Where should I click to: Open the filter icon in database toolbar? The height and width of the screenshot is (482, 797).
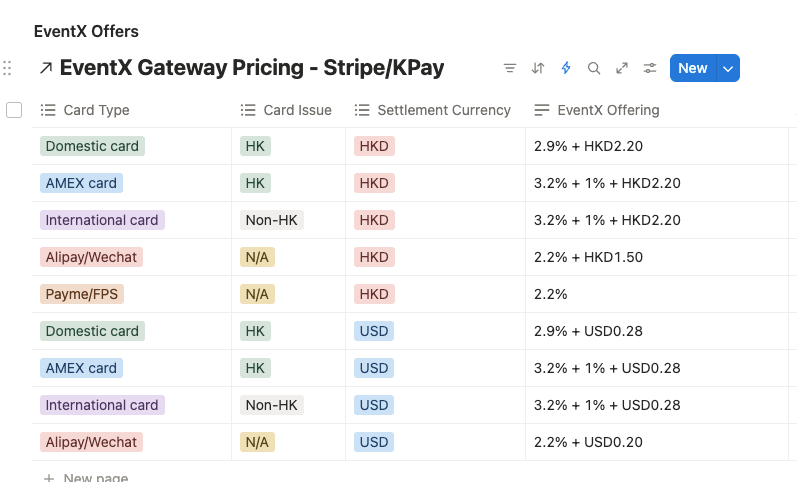pyautogui.click(x=510, y=68)
